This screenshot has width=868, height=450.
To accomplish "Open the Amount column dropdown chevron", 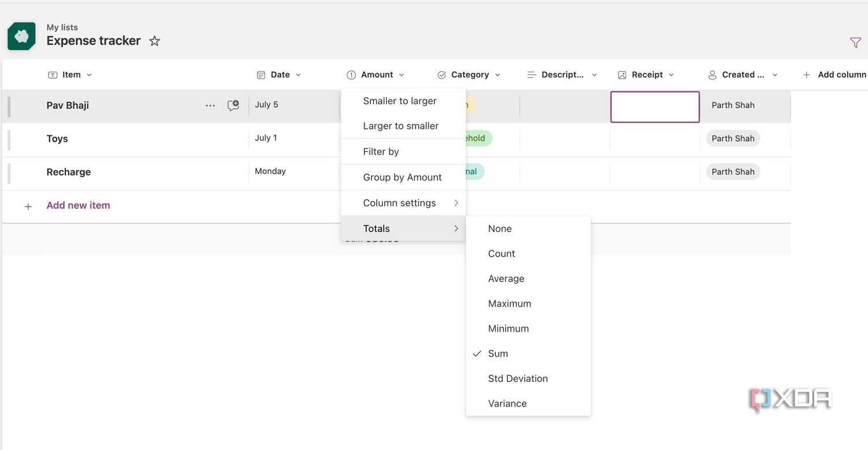I will [402, 75].
